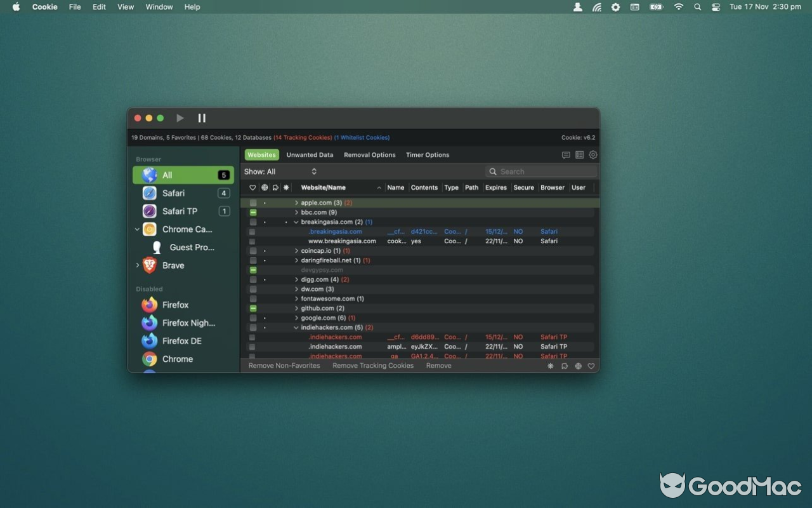The image size is (812, 508).
Task: Click the speech bubble feedback icon
Action: coord(566,155)
